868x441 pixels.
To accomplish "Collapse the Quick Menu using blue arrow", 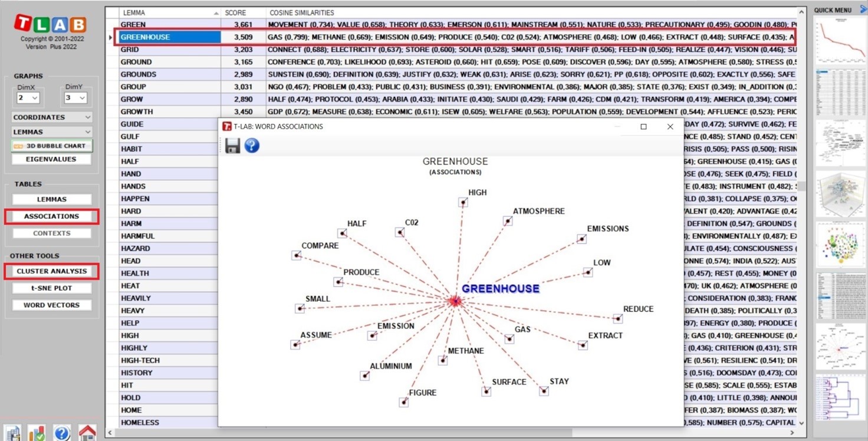I will pyautogui.click(x=863, y=9).
